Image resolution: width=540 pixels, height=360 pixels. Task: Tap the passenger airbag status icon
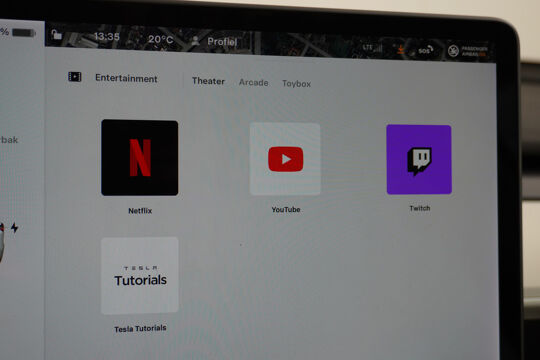coord(467,51)
